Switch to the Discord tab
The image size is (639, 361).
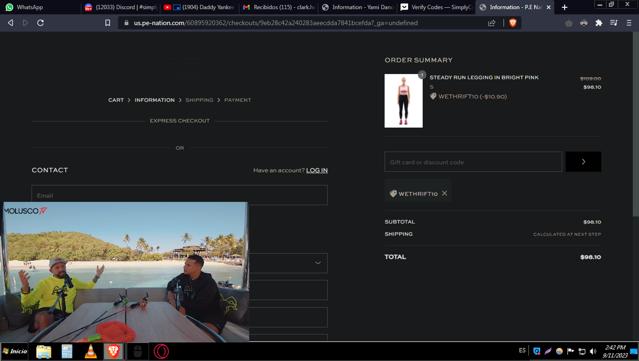pyautogui.click(x=120, y=7)
